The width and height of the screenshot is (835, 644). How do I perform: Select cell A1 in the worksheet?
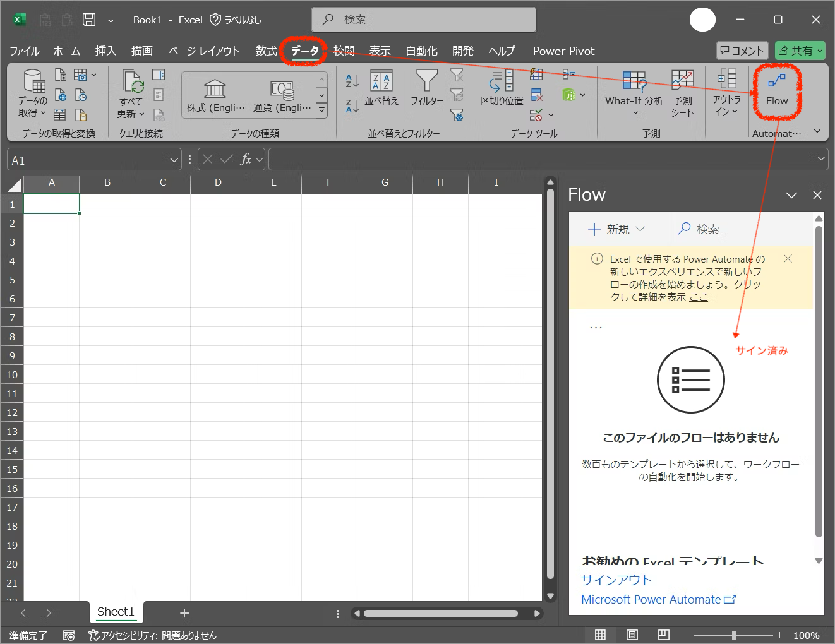click(x=51, y=204)
